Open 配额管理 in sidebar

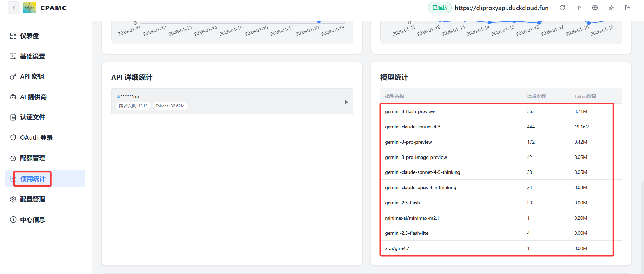pos(45,158)
